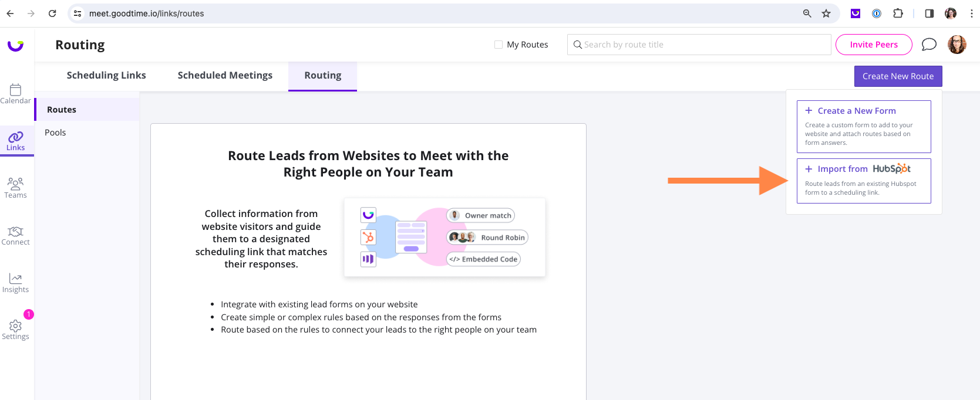
Task: Click the Owner match pill
Action: [481, 215]
